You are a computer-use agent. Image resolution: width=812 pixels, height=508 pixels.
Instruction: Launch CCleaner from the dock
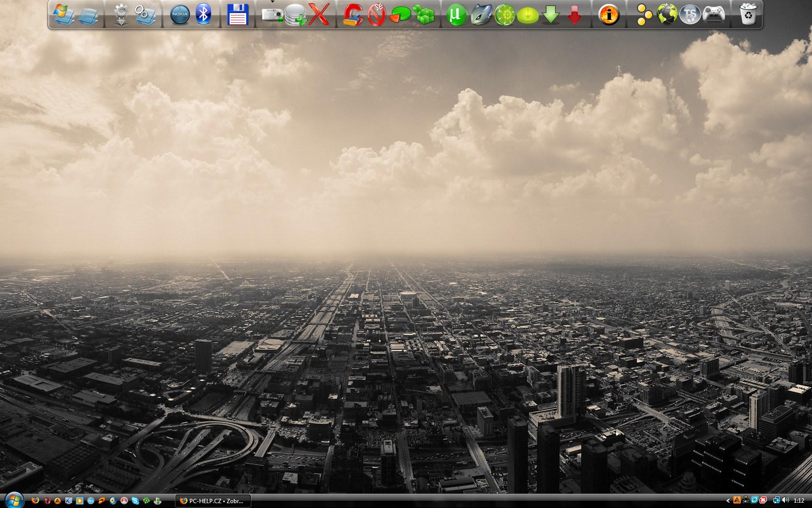pyautogui.click(x=353, y=15)
